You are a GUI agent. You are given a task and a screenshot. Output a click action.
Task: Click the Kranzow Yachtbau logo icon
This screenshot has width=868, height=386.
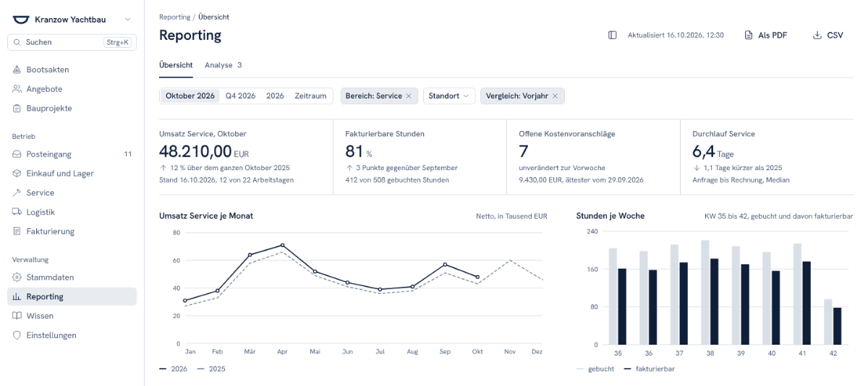pos(21,20)
